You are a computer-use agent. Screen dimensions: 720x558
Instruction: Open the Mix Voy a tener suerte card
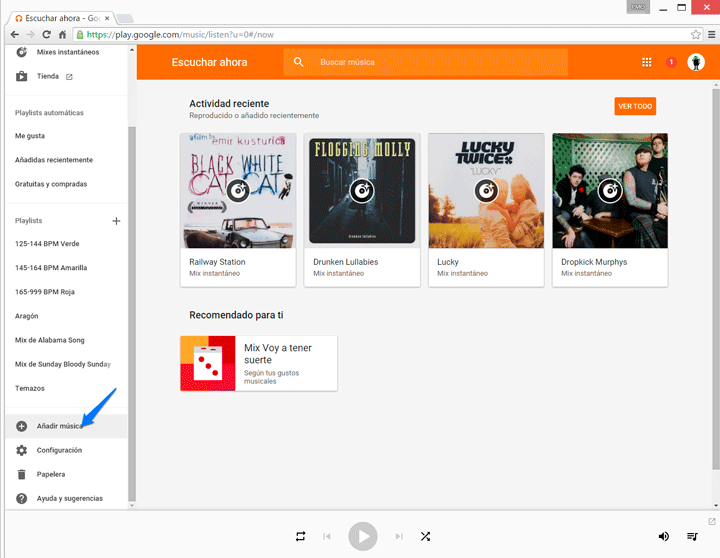(x=259, y=363)
